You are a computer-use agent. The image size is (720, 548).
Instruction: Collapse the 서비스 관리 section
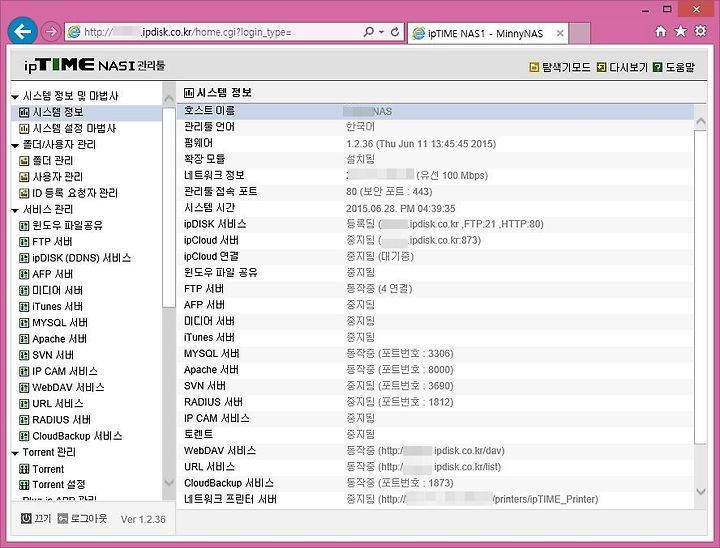click(15, 210)
